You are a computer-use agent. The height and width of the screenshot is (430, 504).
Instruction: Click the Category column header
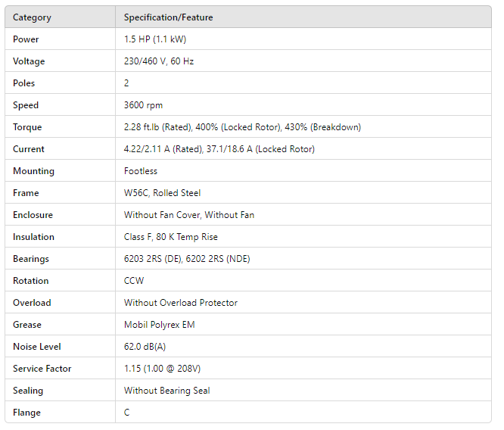click(33, 17)
